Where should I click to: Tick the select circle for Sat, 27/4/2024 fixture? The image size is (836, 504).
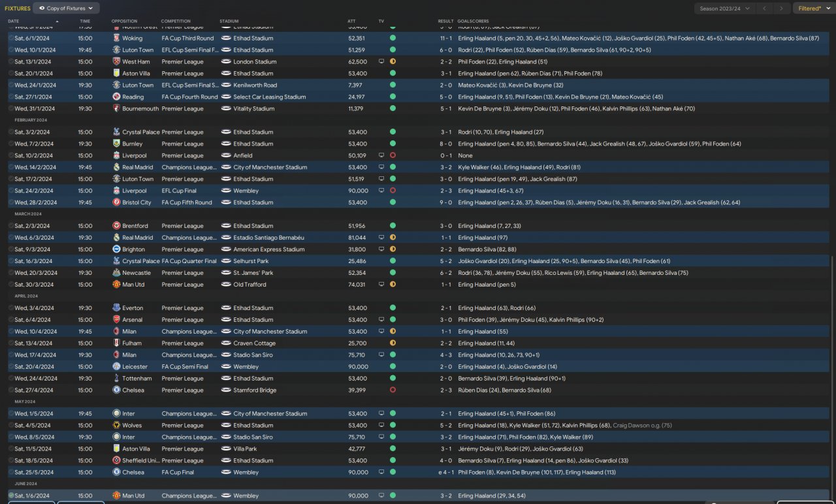[11, 391]
